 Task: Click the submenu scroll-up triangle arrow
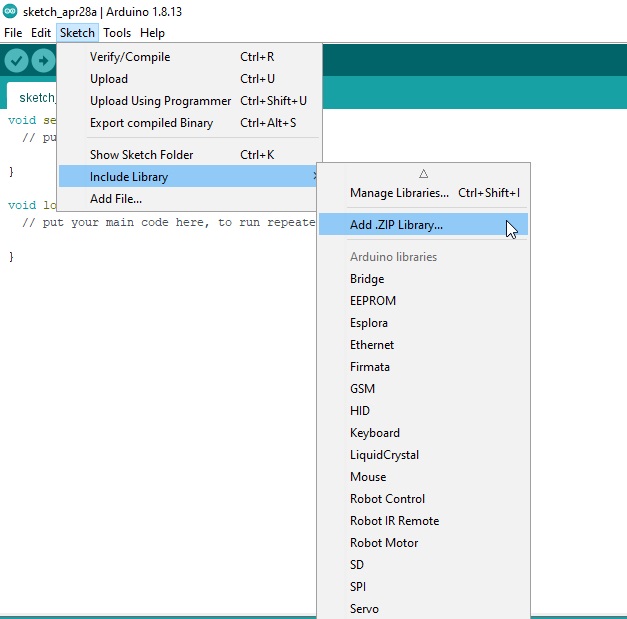[423, 174]
